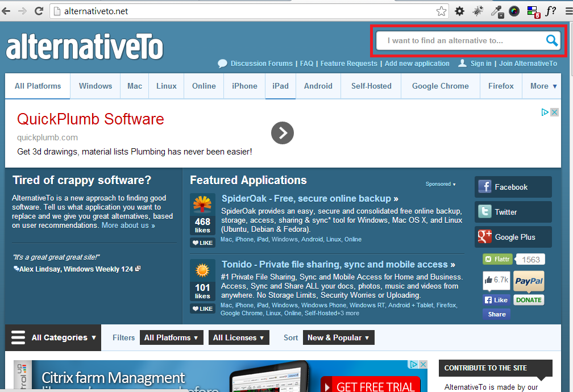This screenshot has height=392, width=573.
Task: Click the Facebook Share button
Action: 497,314
